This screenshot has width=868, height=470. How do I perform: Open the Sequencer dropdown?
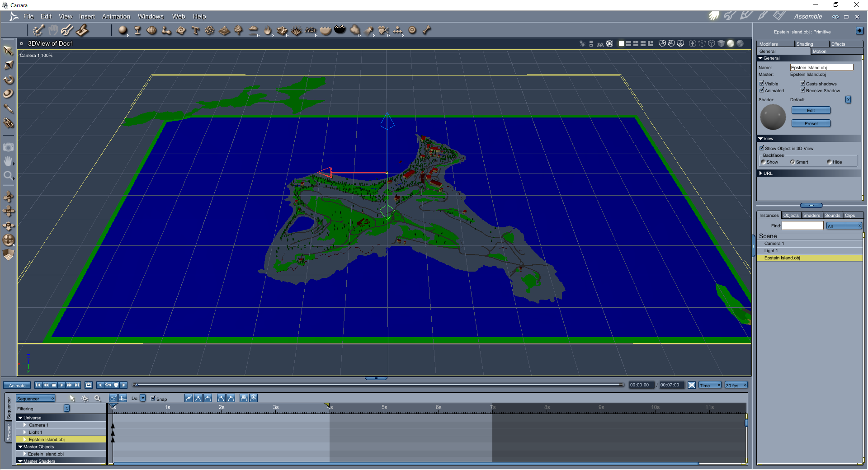point(36,399)
